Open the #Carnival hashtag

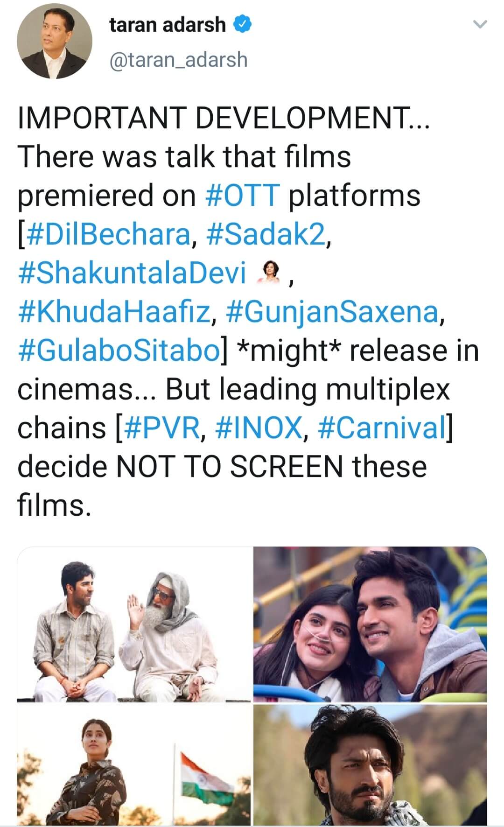tap(382, 428)
